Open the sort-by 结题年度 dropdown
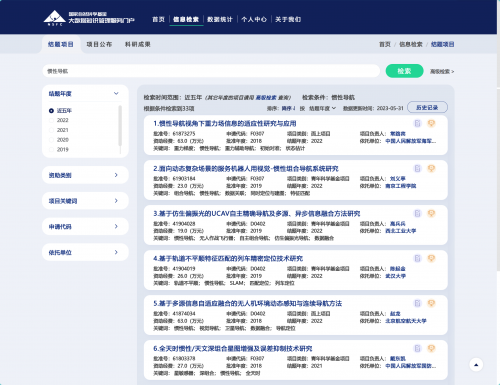The height and width of the screenshot is (385, 500). pos(322,108)
